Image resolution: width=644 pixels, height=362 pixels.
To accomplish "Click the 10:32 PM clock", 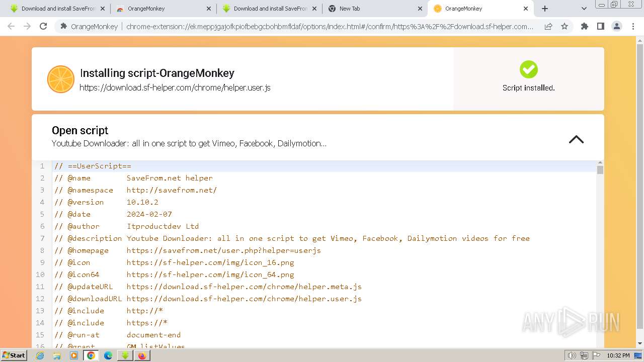I will (618, 355).
